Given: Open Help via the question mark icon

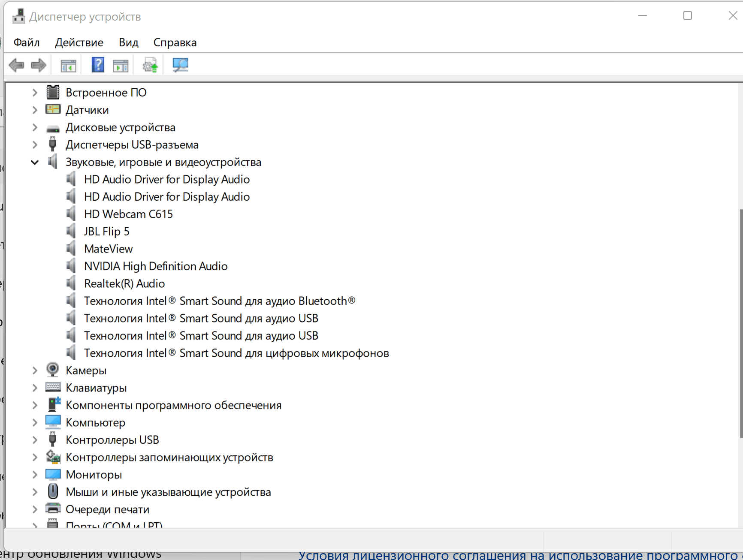Looking at the screenshot, I should click(x=98, y=65).
